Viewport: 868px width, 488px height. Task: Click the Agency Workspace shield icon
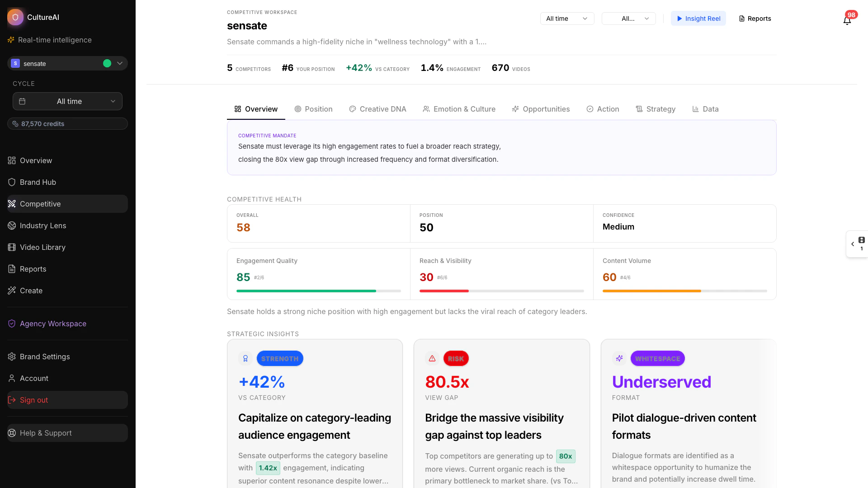point(11,323)
